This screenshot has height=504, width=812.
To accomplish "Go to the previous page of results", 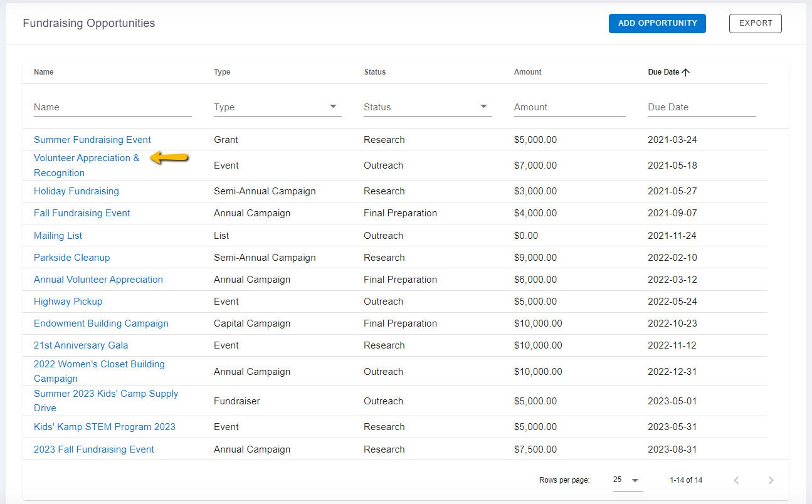I will pyautogui.click(x=737, y=480).
